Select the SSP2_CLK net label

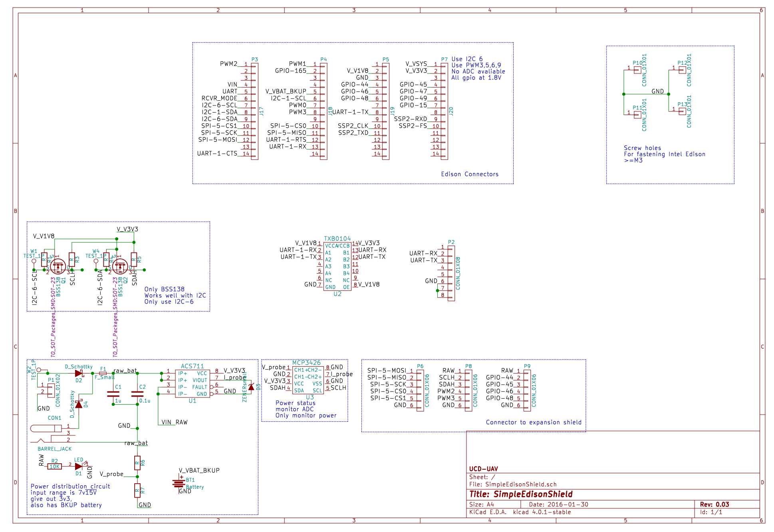point(353,126)
